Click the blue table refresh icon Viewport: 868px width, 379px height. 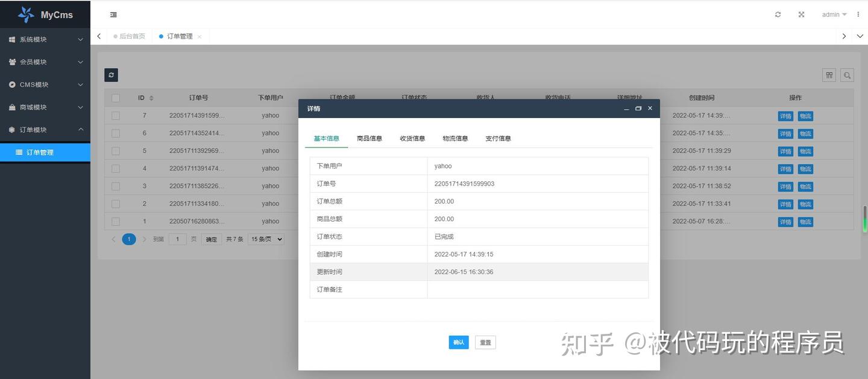coord(111,74)
